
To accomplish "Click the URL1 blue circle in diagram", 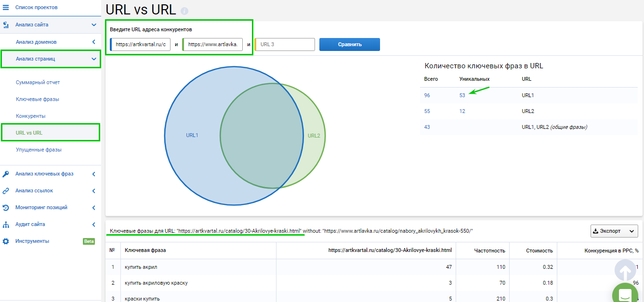I will coord(192,135).
